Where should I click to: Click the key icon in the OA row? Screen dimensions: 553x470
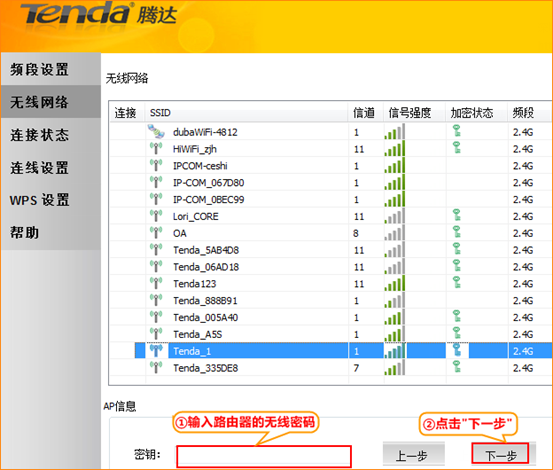[x=457, y=232]
